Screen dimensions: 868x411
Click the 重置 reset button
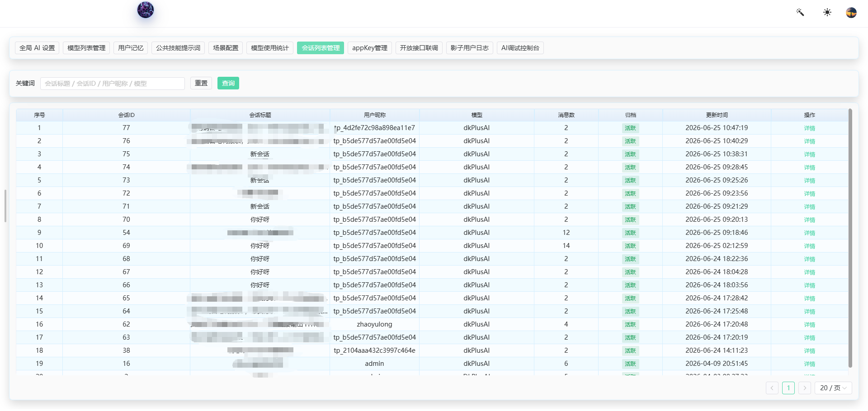click(201, 83)
